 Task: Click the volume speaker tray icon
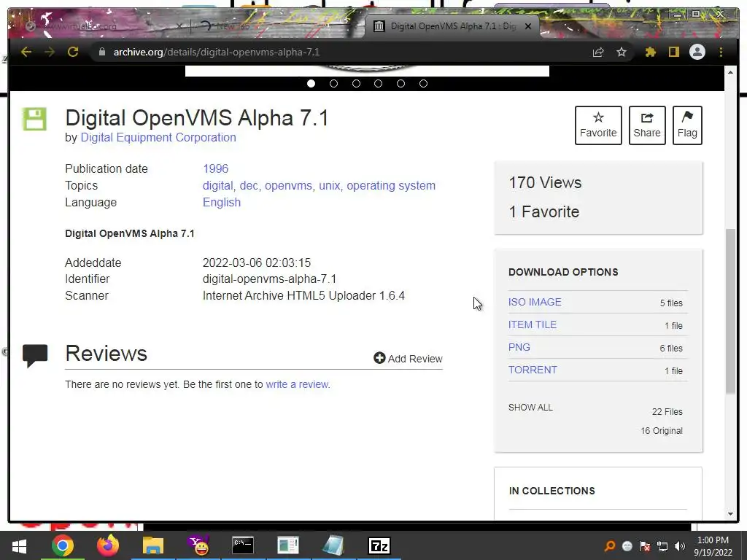coord(679,546)
